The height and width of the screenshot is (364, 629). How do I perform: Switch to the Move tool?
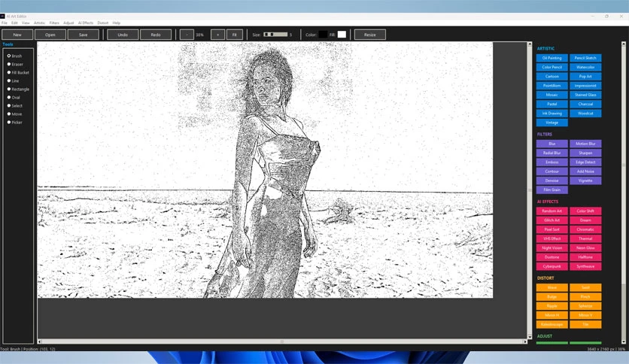tap(9, 114)
